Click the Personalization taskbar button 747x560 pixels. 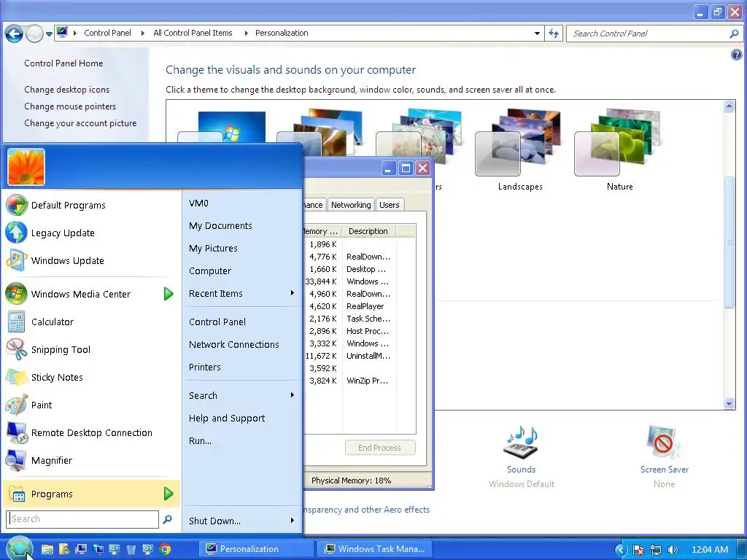pos(256,549)
